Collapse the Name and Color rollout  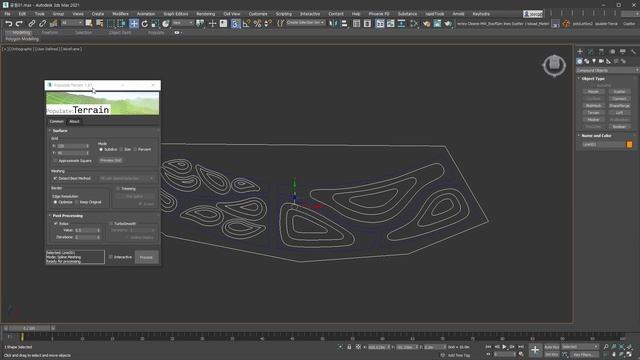pyautogui.click(x=596, y=136)
